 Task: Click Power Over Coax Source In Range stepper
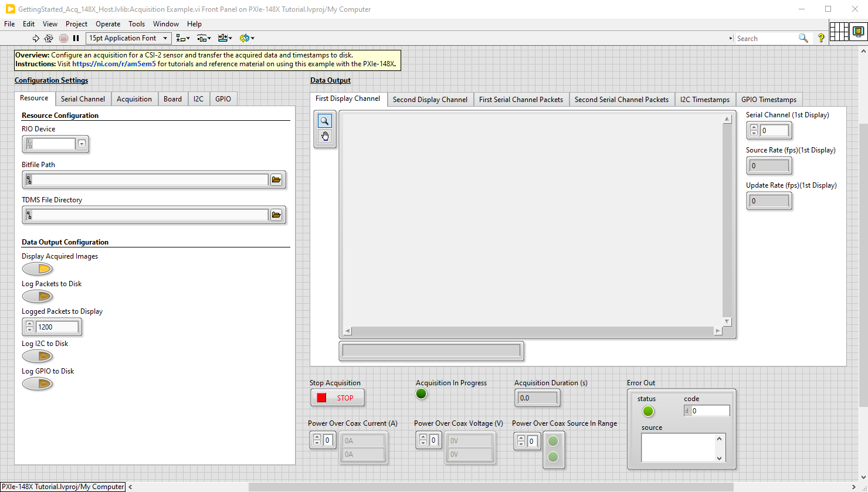521,441
